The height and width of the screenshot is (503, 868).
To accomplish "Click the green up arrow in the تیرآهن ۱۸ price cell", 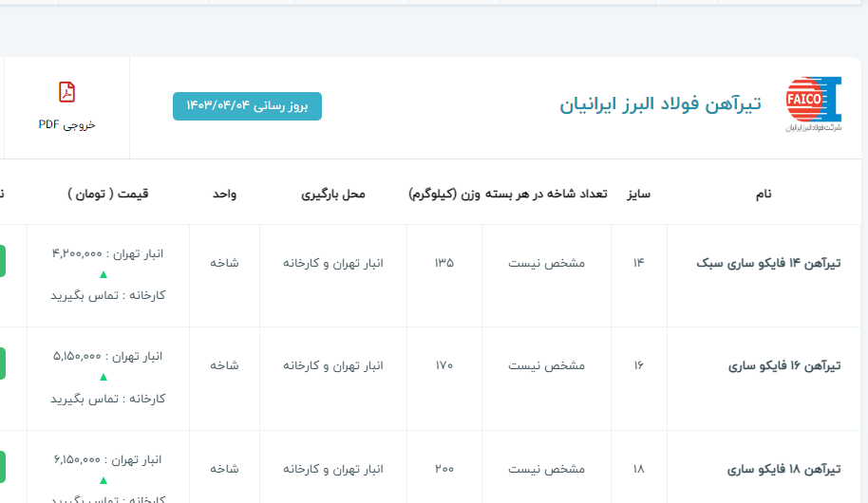I will 104,480.
